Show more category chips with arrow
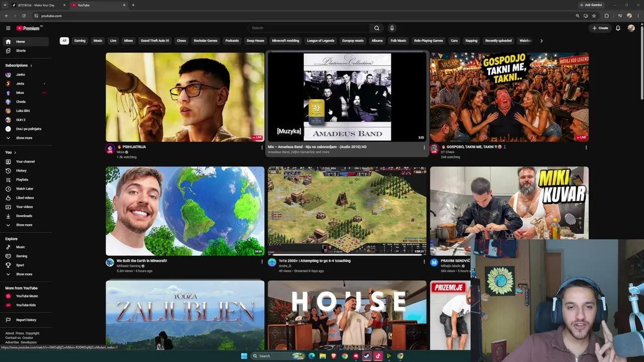Image resolution: width=644 pixels, height=362 pixels. [x=541, y=41]
